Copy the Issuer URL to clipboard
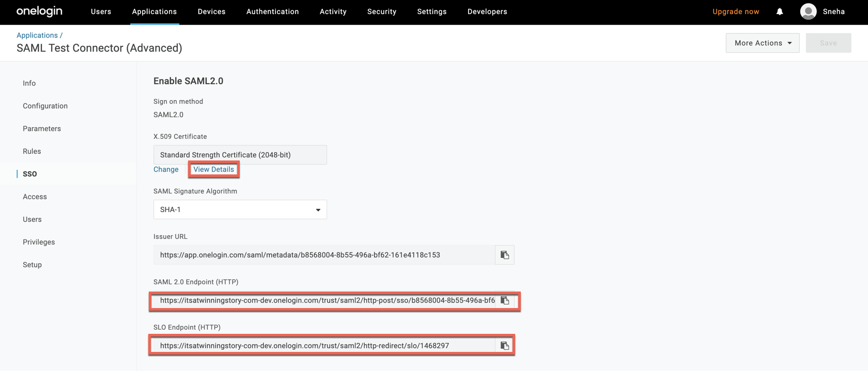The image size is (868, 371). 505,255
